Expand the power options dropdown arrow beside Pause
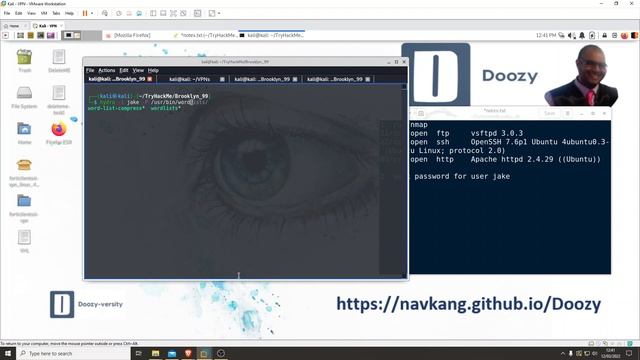 92,13
